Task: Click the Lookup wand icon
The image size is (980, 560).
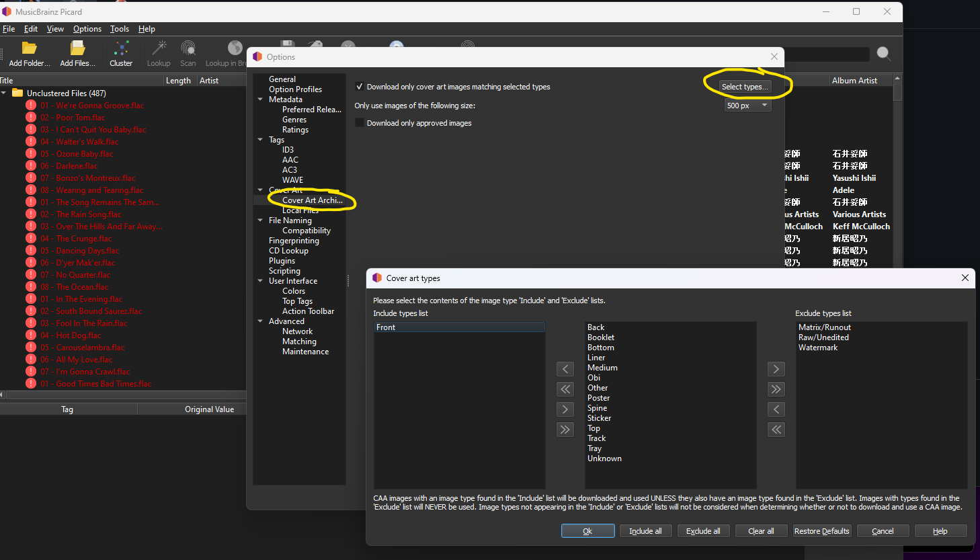Action: point(159,48)
